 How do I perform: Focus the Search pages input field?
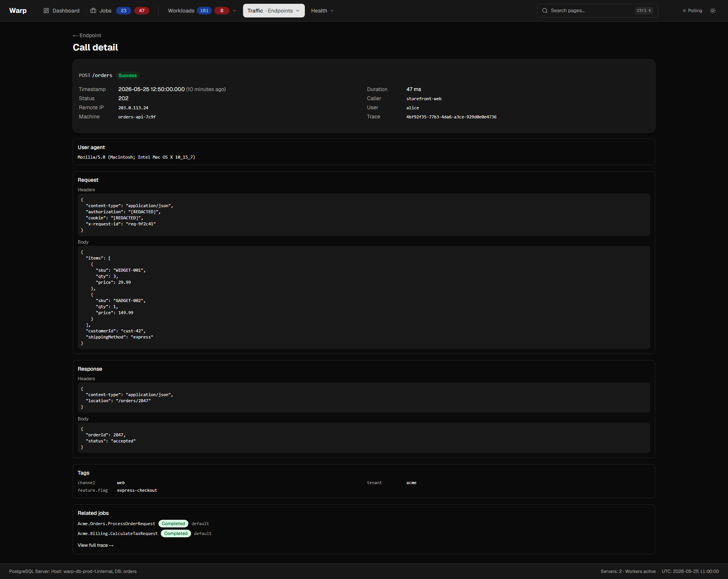[x=597, y=11]
